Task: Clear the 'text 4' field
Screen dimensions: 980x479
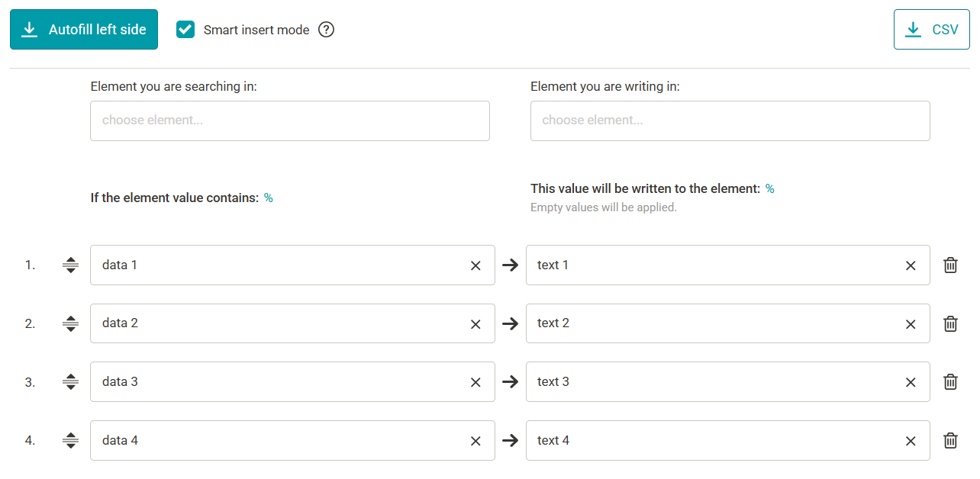Action: [911, 441]
